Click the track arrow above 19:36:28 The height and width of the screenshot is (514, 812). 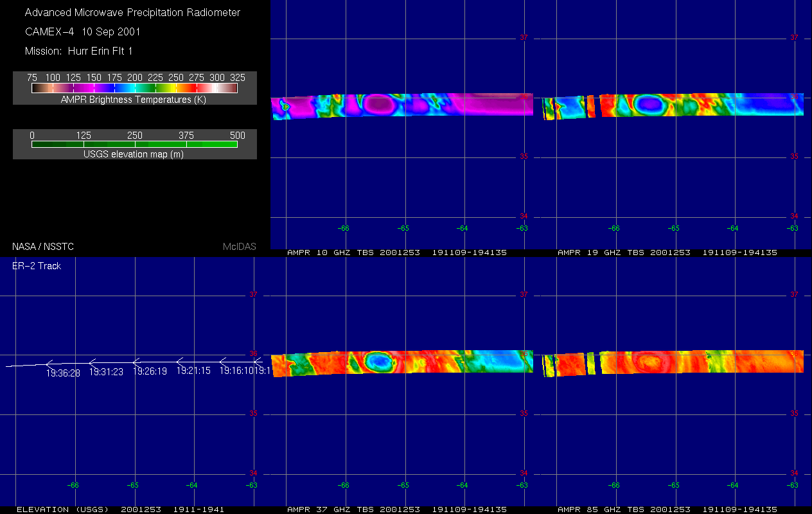[x=49, y=364]
